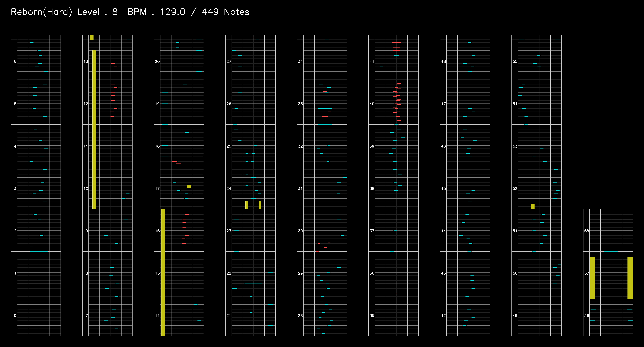Click the "BPM : 129.0" value
The width and height of the screenshot is (644, 347).
coord(156,12)
